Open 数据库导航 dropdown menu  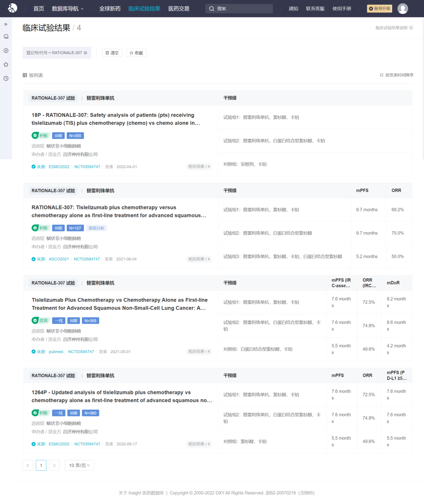tap(68, 9)
